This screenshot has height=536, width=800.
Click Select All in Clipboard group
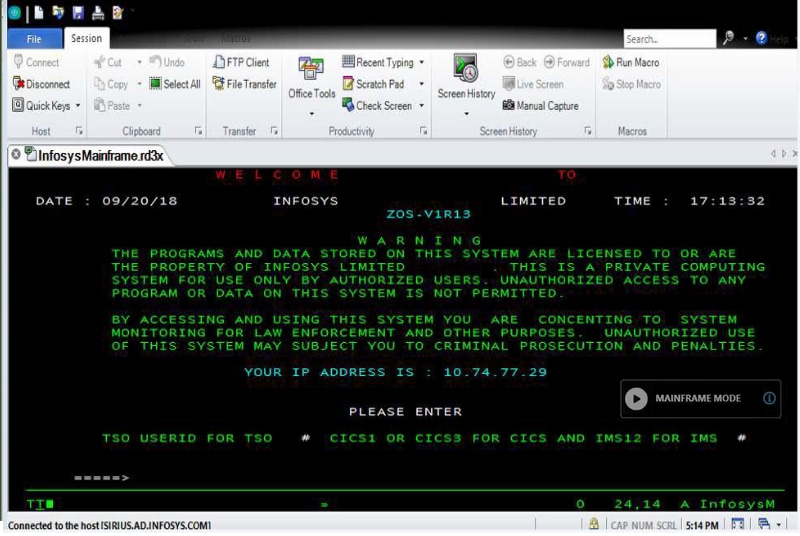pyautogui.click(x=175, y=84)
